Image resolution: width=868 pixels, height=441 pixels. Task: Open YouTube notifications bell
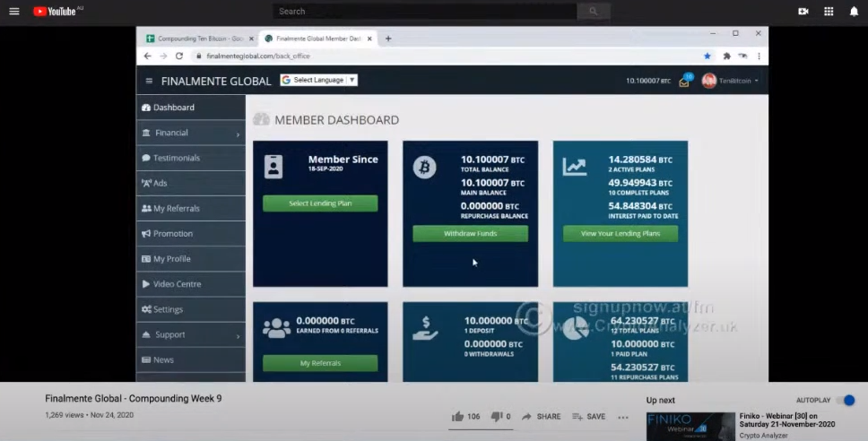[853, 11]
